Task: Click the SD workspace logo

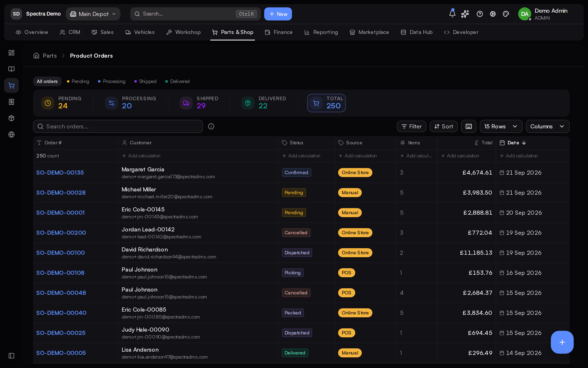Action: pyautogui.click(x=16, y=14)
